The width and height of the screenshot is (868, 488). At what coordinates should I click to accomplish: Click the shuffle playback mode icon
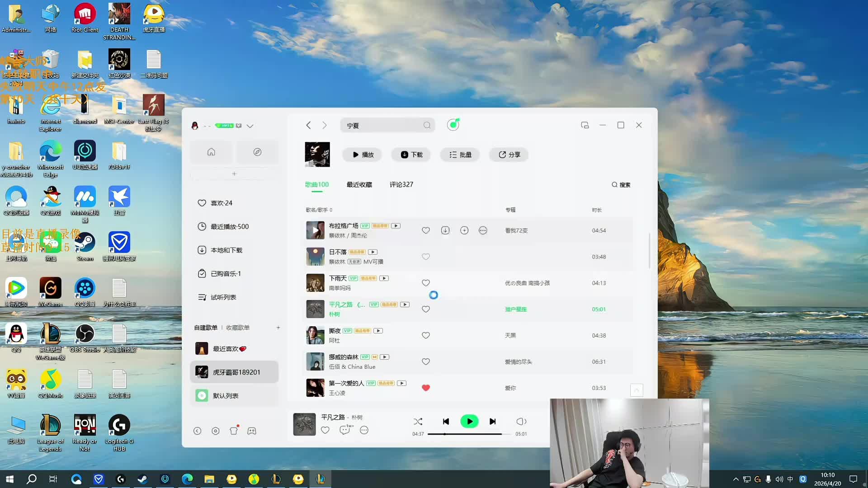418,422
